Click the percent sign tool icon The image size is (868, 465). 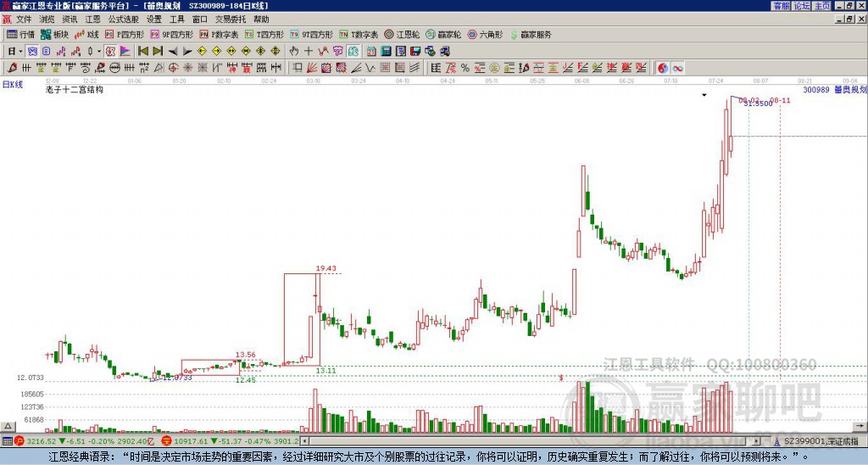465,68
